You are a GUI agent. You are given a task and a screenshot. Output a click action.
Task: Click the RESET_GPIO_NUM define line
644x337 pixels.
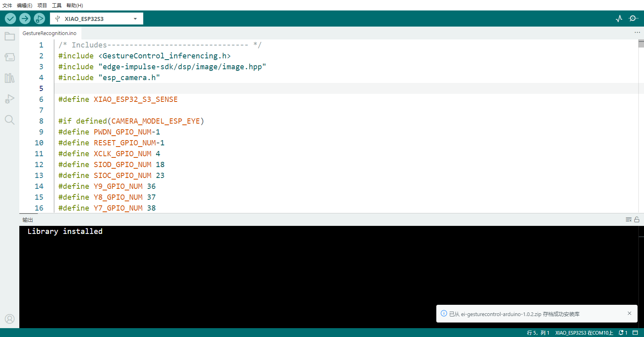click(x=111, y=143)
